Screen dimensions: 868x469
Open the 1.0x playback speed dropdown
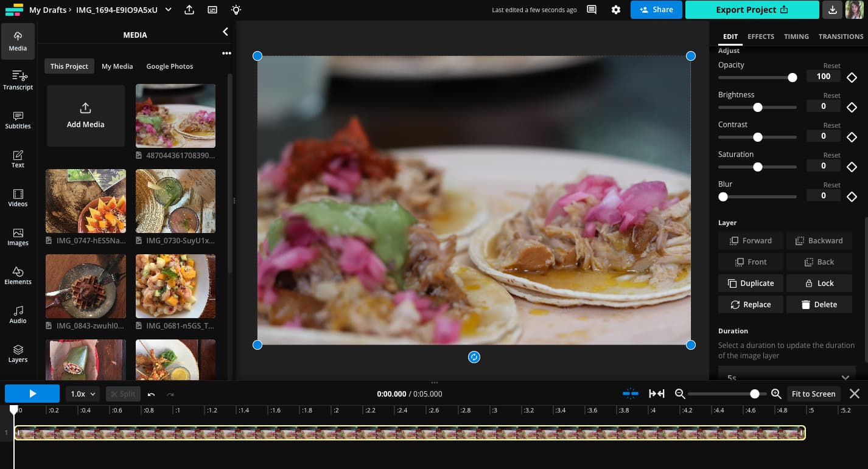[83, 394]
